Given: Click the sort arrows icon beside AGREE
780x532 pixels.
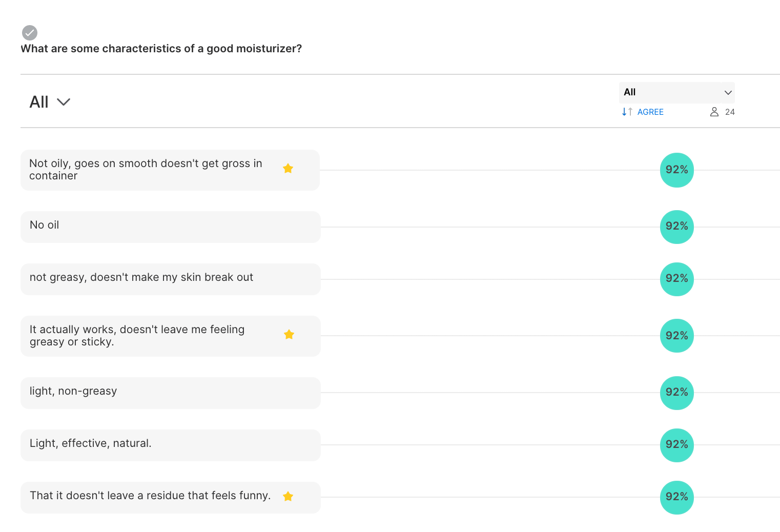Looking at the screenshot, I should pyautogui.click(x=627, y=112).
